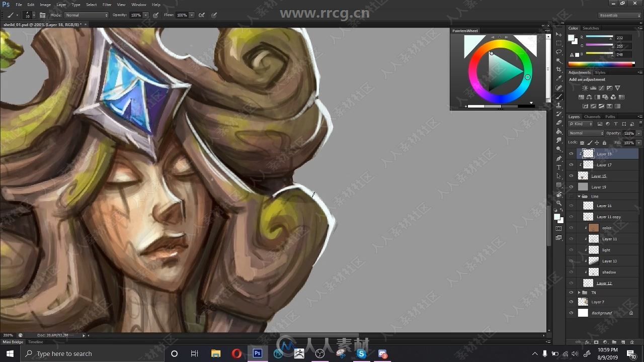Select the Smudge tool
This screenshot has width=644, height=362.
559,140
